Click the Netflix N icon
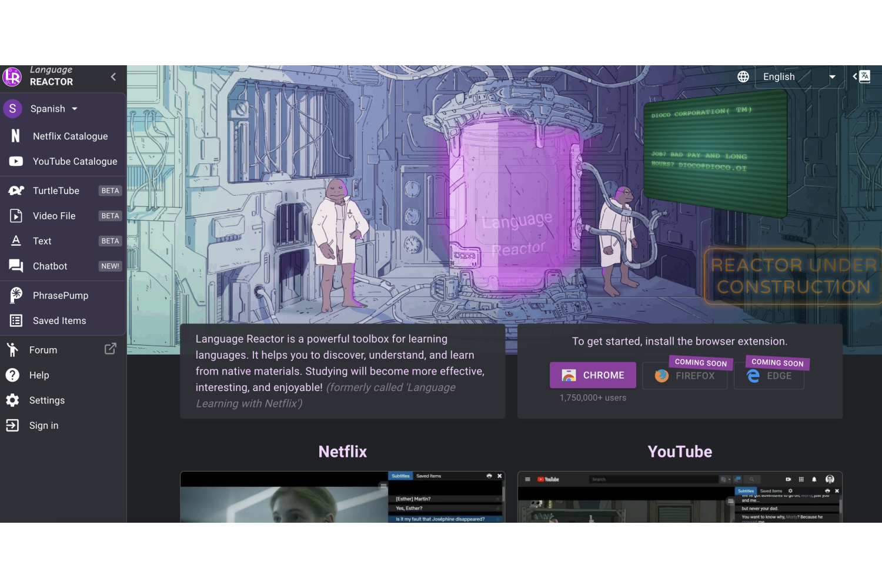Image resolution: width=882 pixels, height=588 pixels. coord(16,136)
